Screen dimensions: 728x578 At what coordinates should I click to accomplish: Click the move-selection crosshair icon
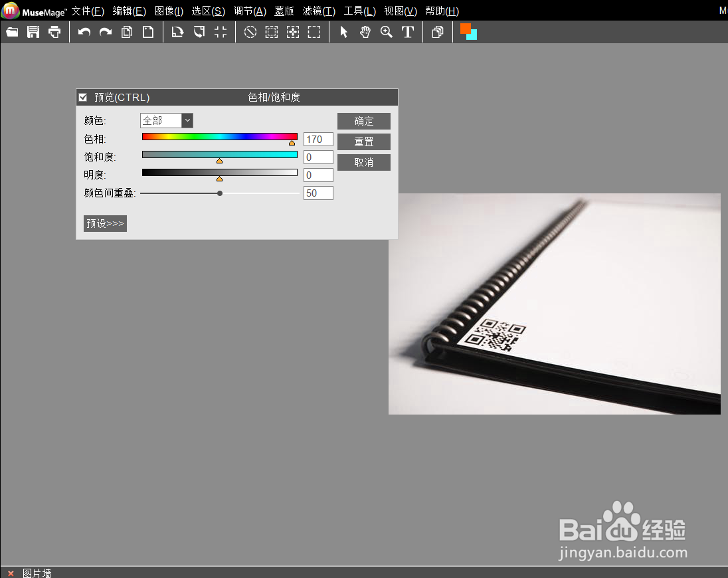(x=293, y=32)
